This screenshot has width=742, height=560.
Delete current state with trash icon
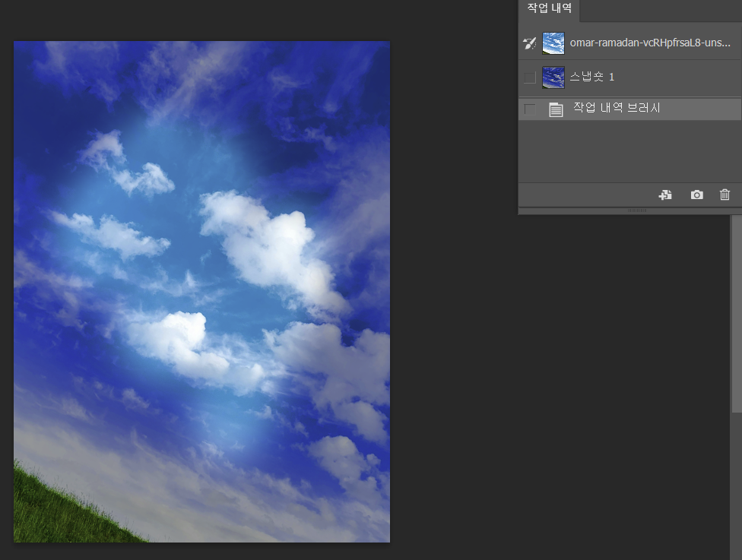click(x=725, y=195)
